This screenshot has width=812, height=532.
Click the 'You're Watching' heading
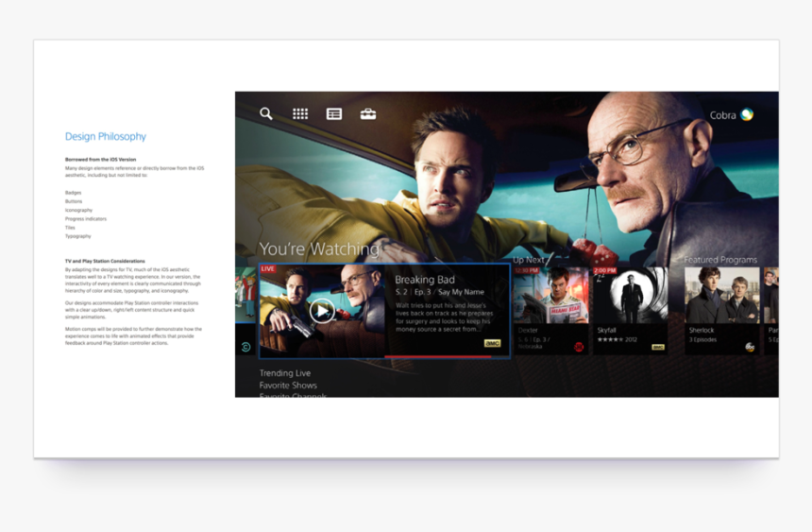click(x=319, y=249)
